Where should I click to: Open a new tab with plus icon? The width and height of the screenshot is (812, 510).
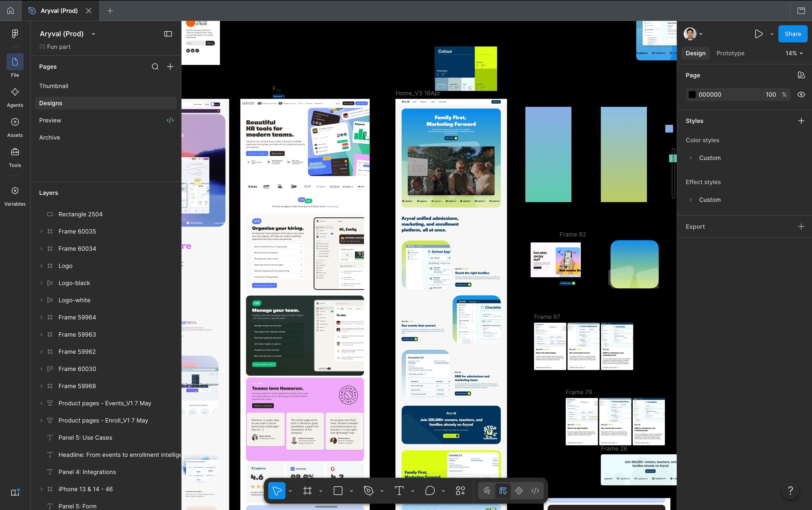(110, 11)
